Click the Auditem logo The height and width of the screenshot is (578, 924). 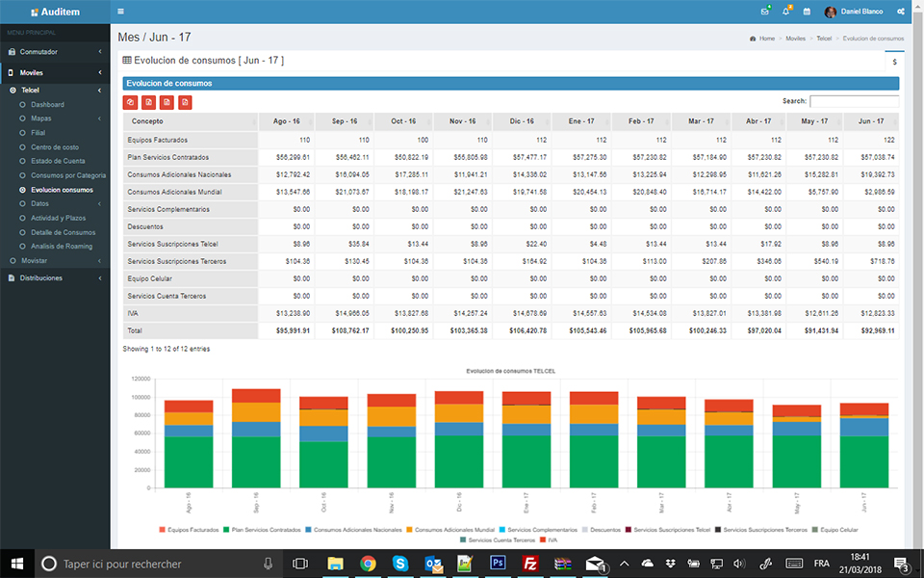pyautogui.click(x=56, y=12)
